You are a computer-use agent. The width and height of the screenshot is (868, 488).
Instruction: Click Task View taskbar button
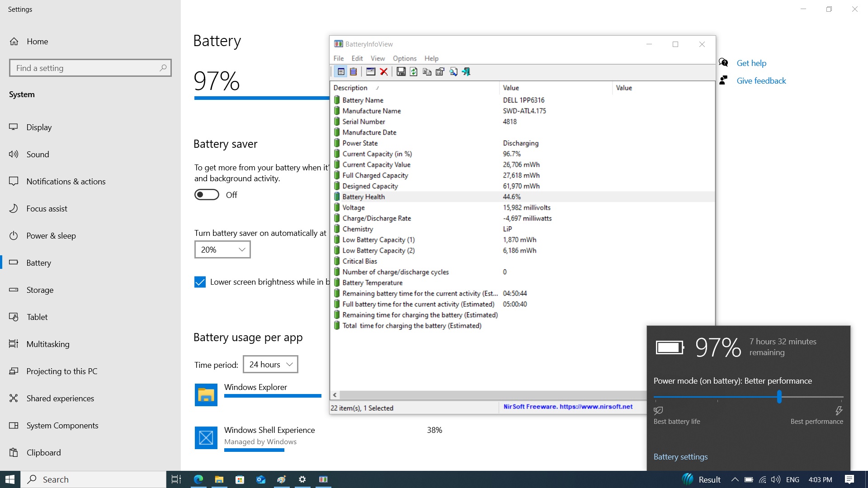(x=176, y=479)
